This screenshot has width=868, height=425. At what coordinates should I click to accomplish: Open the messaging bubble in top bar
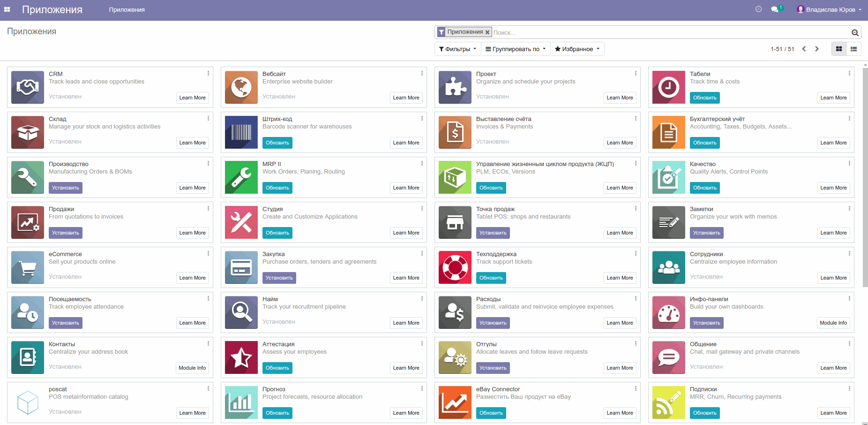(776, 9)
